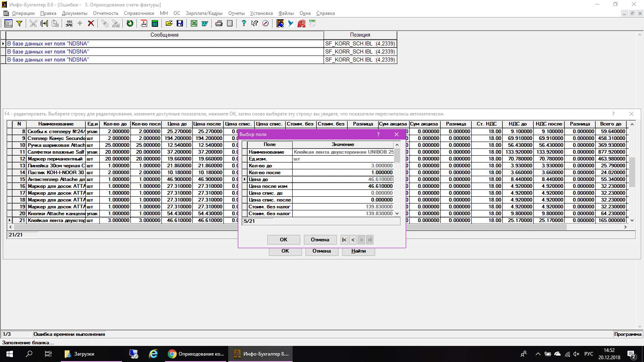Click the paste clipboard toolbar icon
The image size is (644, 362).
pos(55,23)
